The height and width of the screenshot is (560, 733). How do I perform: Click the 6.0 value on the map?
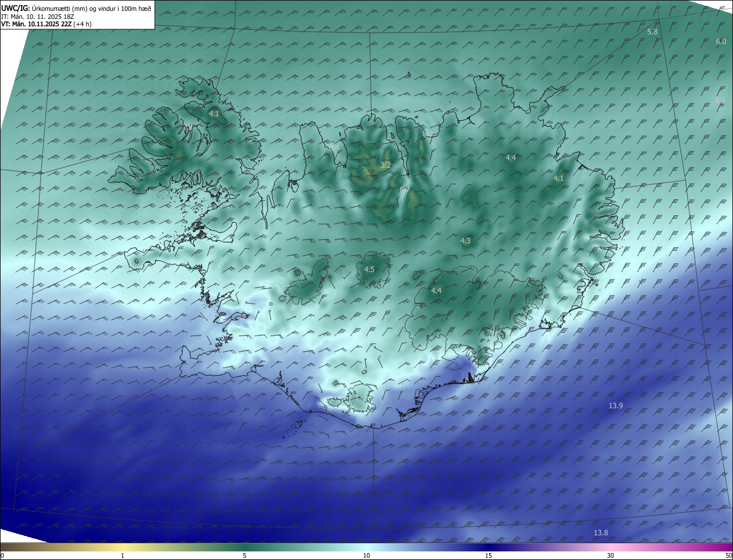721,42
